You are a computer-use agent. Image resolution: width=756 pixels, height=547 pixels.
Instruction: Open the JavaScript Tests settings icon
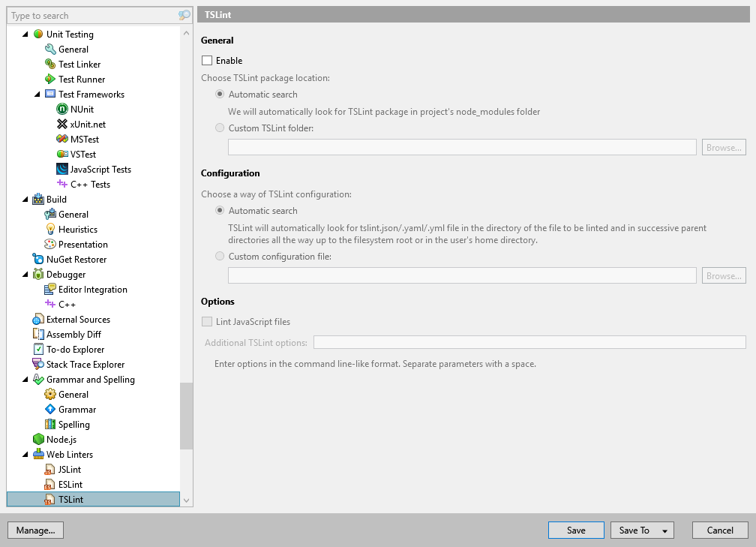tap(61, 169)
